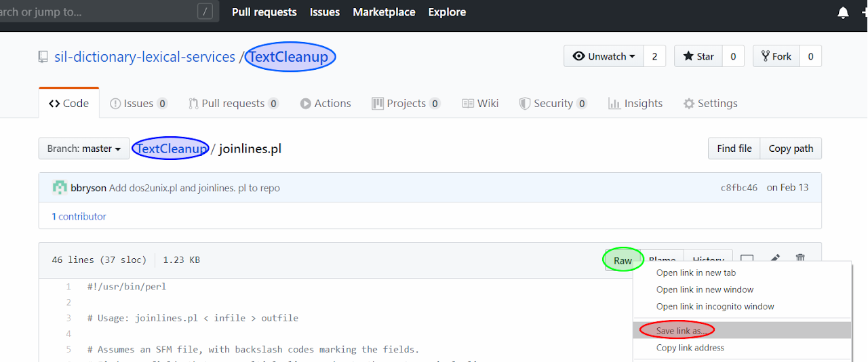Open the Branch: master dropdown
868x362 pixels.
click(x=84, y=148)
